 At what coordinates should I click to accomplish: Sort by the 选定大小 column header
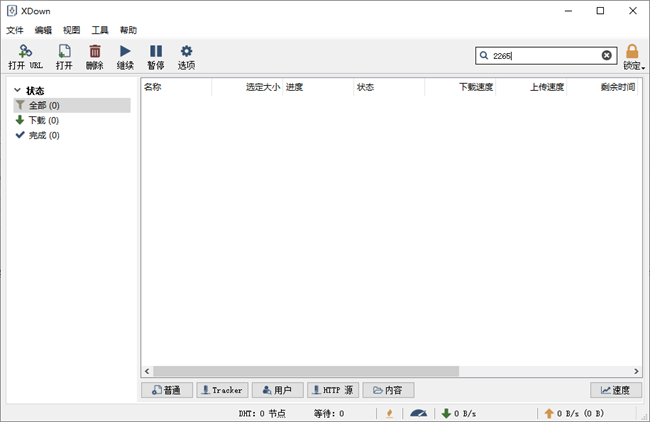pyautogui.click(x=247, y=87)
